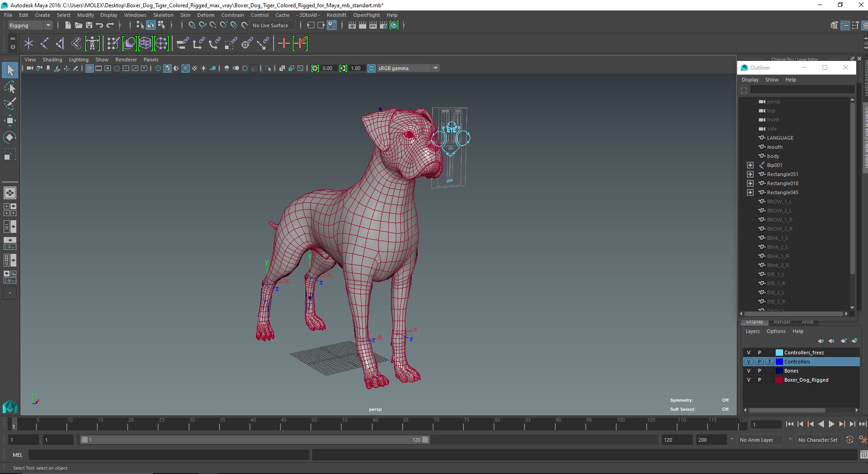Click the Parent constraint shelf icon
The width and height of the screenshot is (868, 474).
(183, 44)
